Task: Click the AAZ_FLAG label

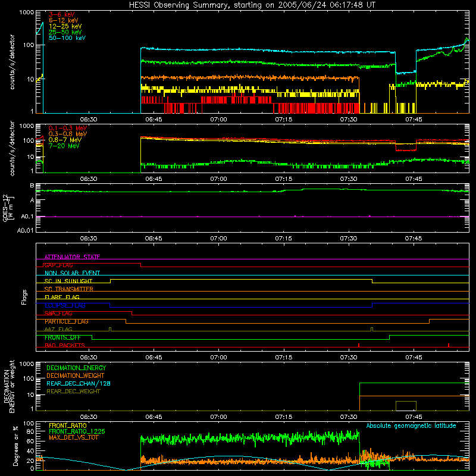Action: pyautogui.click(x=58, y=329)
